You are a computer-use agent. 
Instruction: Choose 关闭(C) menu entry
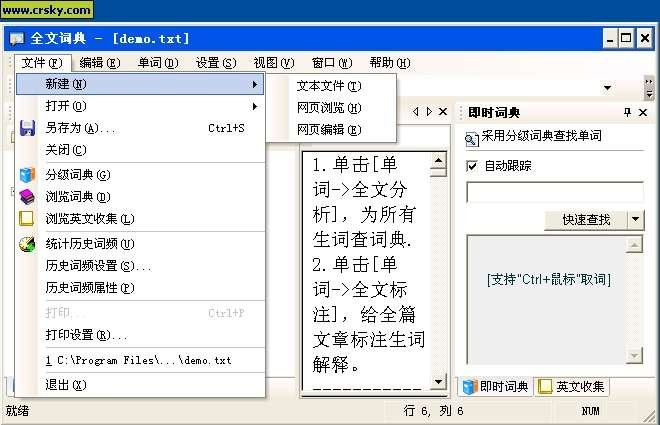coord(140,150)
